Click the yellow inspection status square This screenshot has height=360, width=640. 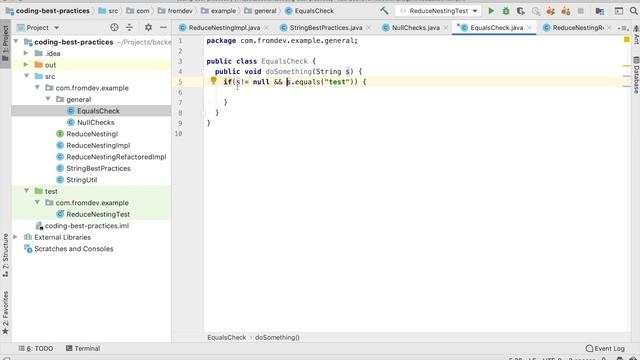[x=627, y=40]
